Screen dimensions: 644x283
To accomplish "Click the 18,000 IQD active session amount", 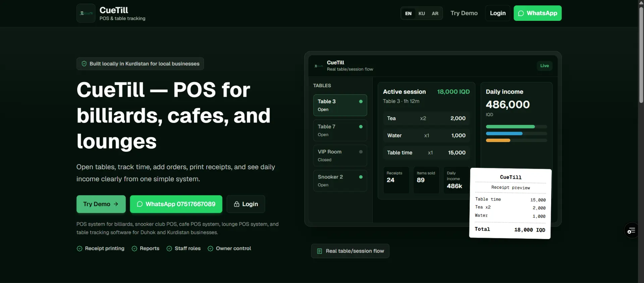I will pos(453,92).
